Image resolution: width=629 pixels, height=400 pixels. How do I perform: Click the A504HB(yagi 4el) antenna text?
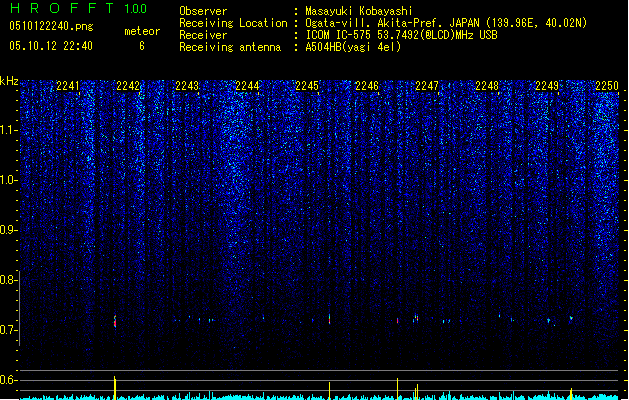tap(353, 47)
